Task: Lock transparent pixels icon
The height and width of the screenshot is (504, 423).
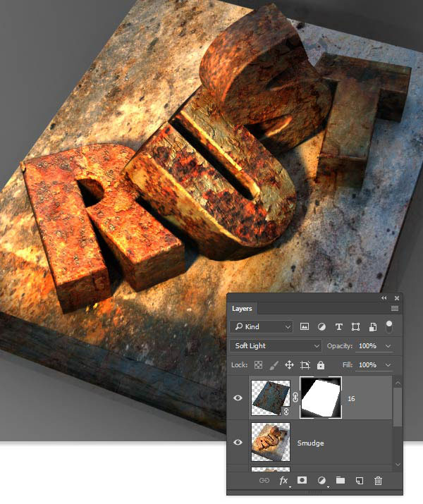Action: tap(258, 365)
